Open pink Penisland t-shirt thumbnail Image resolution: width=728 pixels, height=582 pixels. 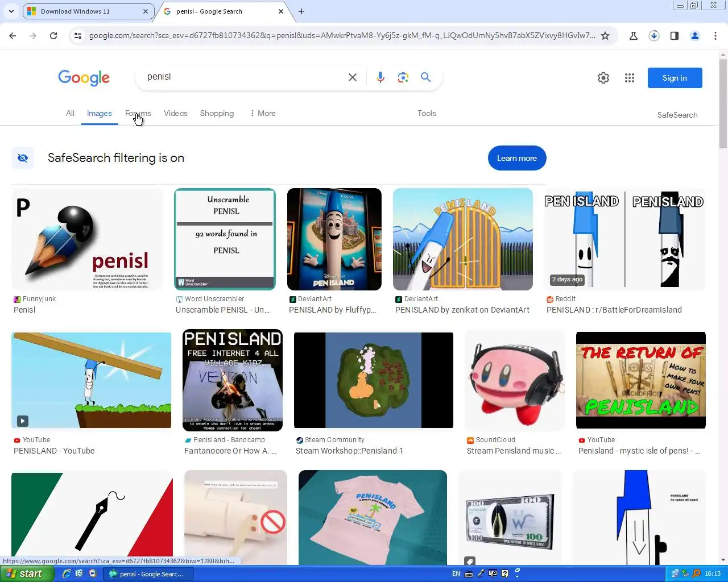(x=373, y=517)
